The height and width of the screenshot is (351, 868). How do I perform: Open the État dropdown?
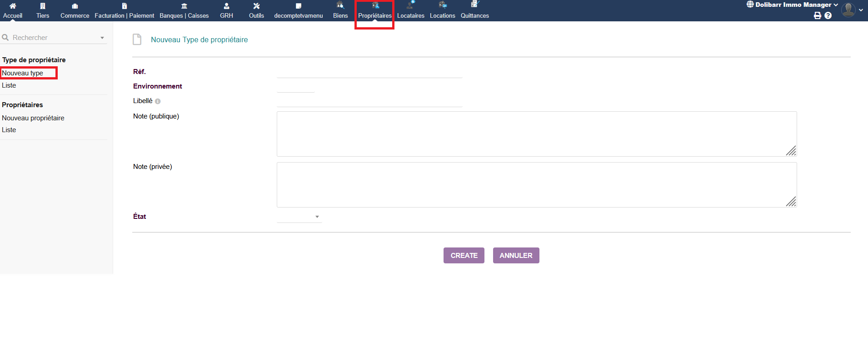[x=299, y=217]
